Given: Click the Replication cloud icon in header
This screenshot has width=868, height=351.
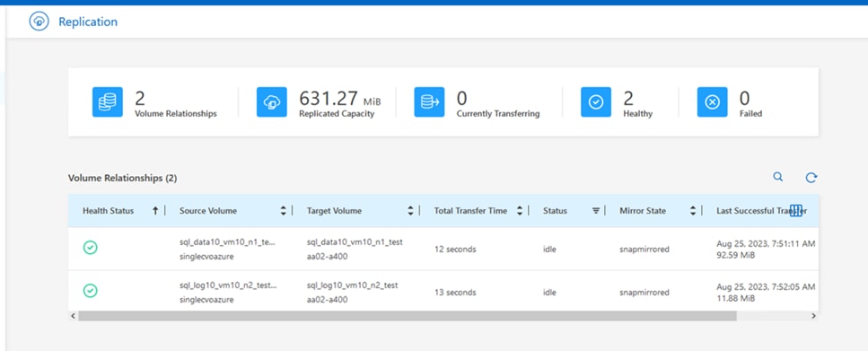Looking at the screenshot, I should tap(39, 22).
